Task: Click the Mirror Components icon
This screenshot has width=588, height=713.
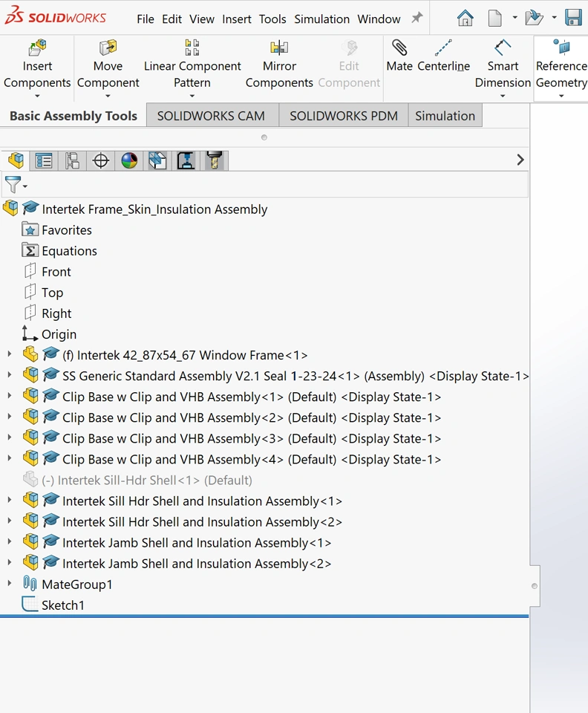Action: pyautogui.click(x=279, y=48)
